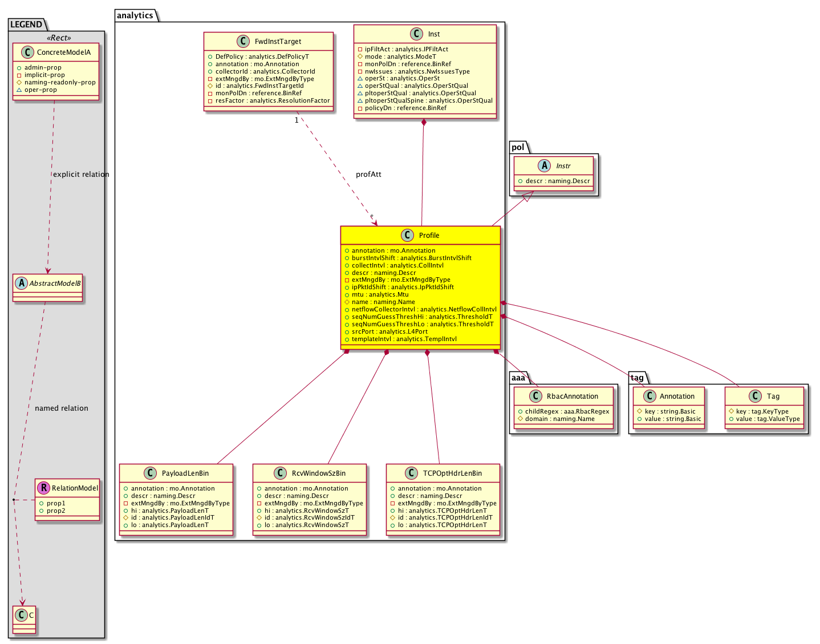Screen dimensions: 820x644
Task: Click the profAtt relation label
Action: tap(368, 175)
